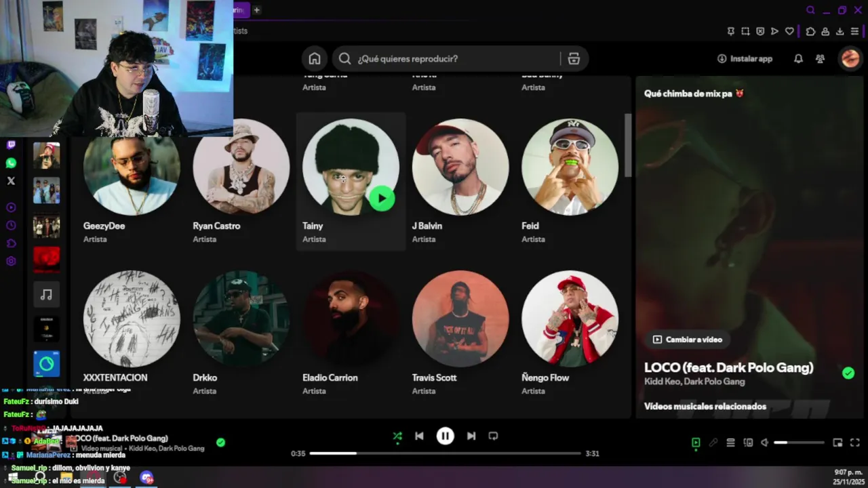868x488 pixels.
Task: Open the notifications bell
Action: 798,59
